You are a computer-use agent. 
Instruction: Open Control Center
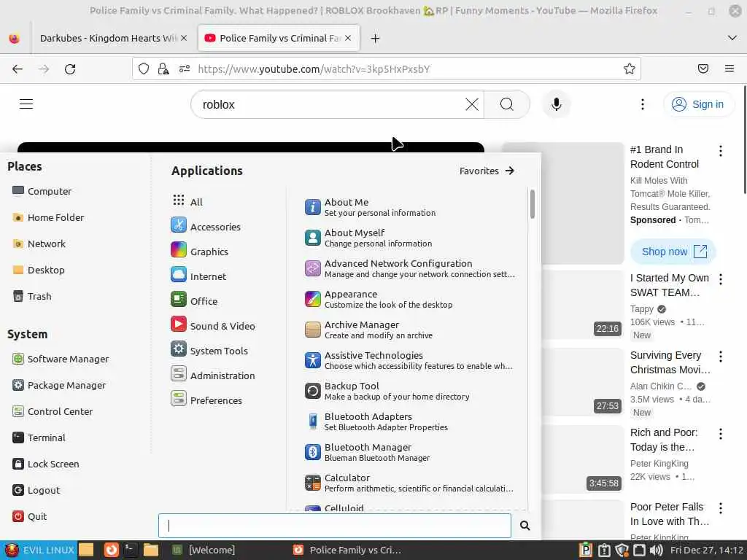point(53,411)
